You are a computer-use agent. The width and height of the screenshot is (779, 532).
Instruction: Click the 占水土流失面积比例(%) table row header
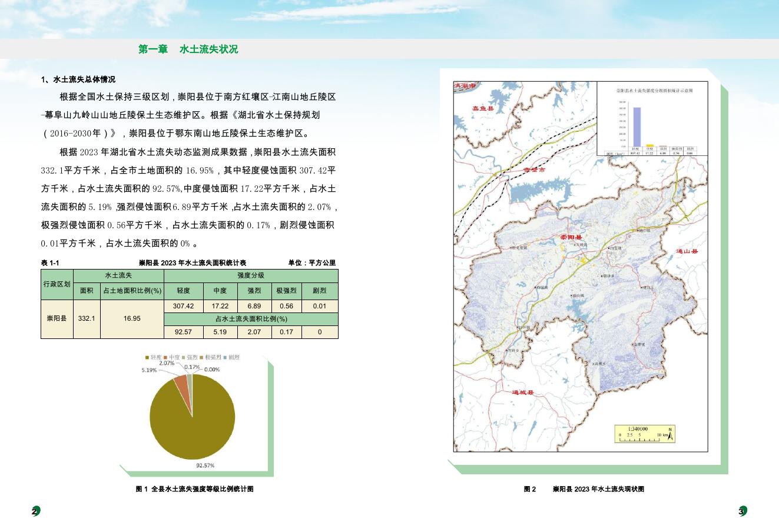pyautogui.click(x=251, y=319)
